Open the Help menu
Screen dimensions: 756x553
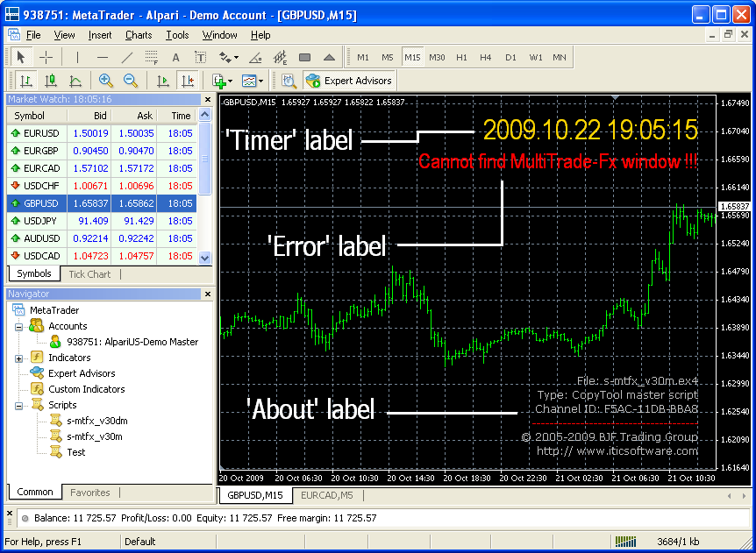[260, 35]
